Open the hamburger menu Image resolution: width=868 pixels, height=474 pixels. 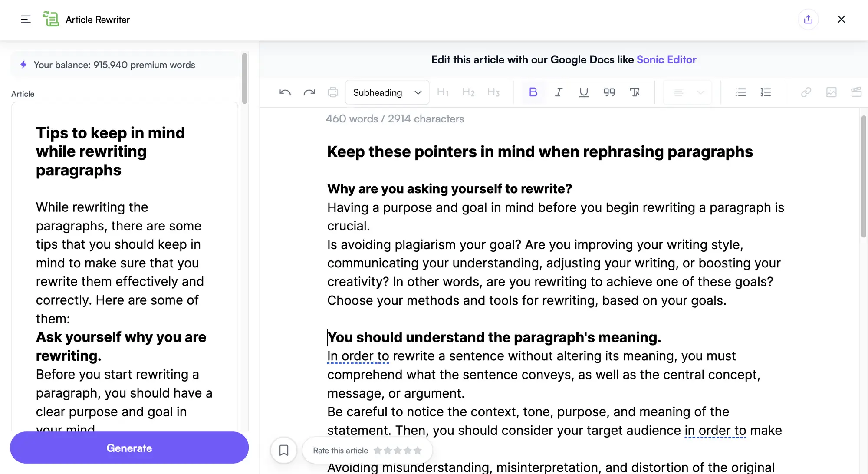tap(26, 19)
